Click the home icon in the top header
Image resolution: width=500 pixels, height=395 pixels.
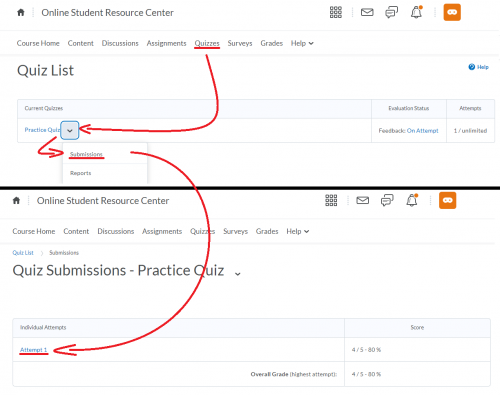(x=21, y=13)
